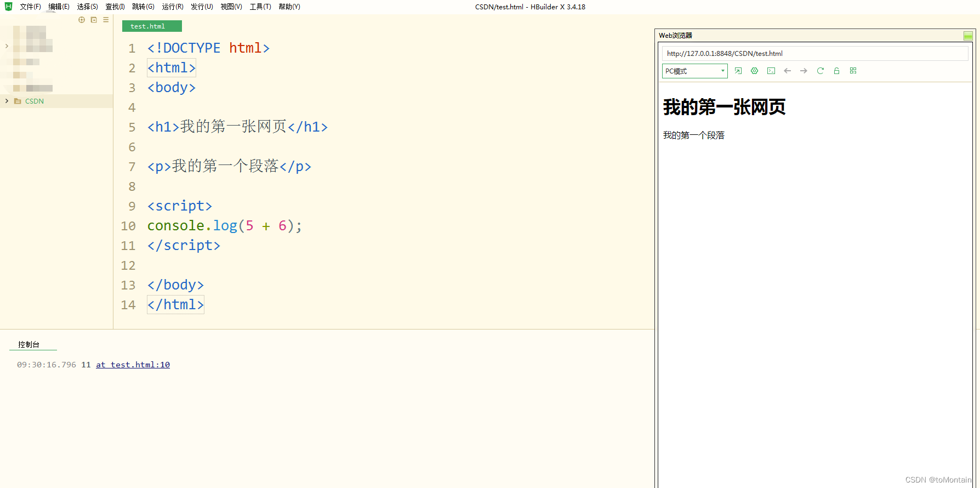Expand the CSDN project folder
The width and height of the screenshot is (980, 488).
coord(7,101)
